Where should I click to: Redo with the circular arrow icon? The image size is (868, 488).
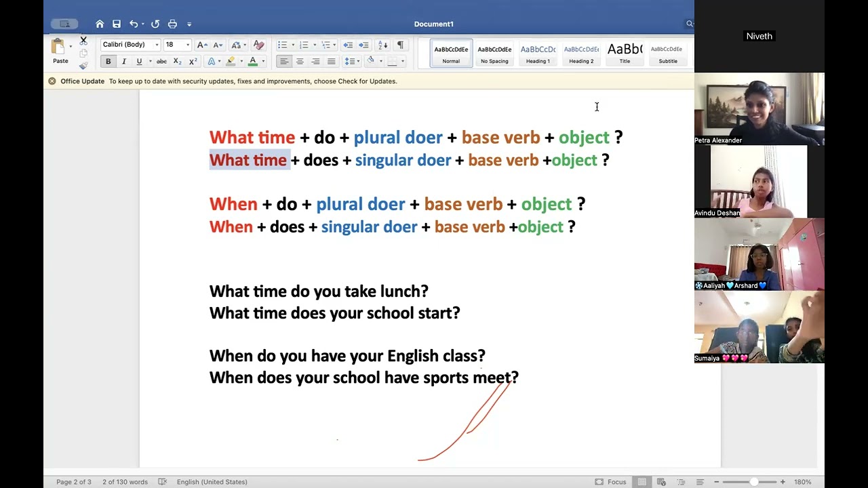155,24
